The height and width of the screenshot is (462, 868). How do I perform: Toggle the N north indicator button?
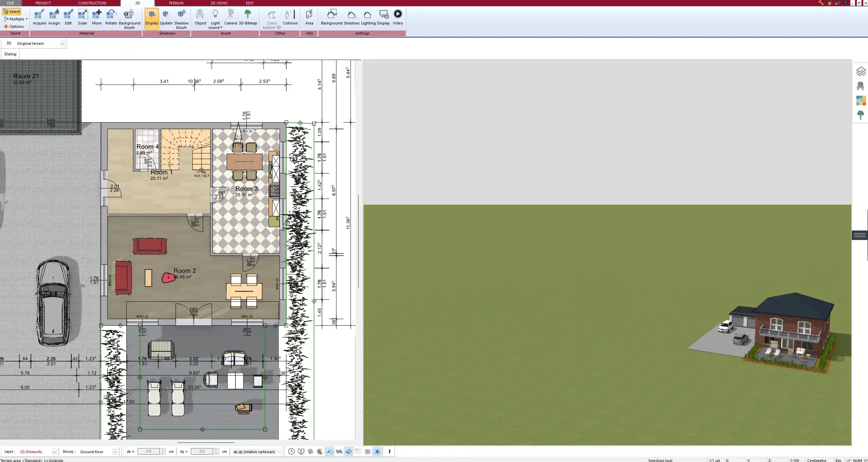377,451
